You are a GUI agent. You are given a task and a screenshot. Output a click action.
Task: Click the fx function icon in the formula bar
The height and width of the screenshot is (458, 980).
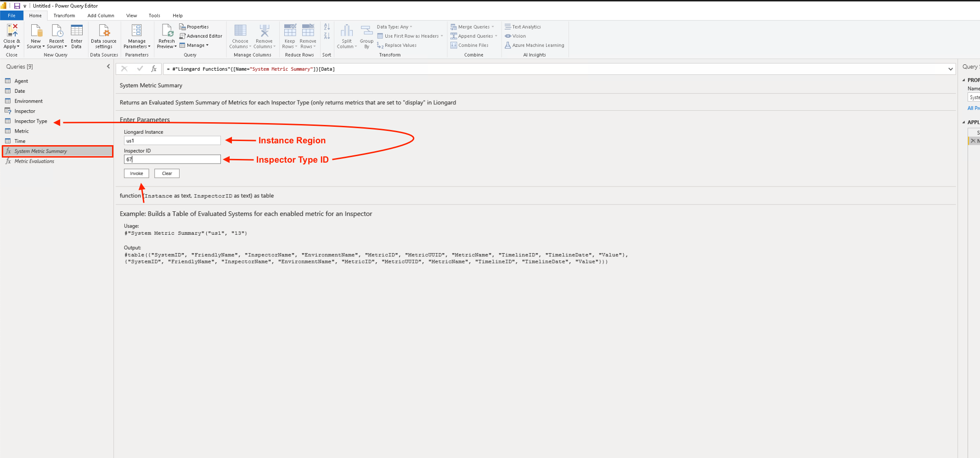click(154, 68)
